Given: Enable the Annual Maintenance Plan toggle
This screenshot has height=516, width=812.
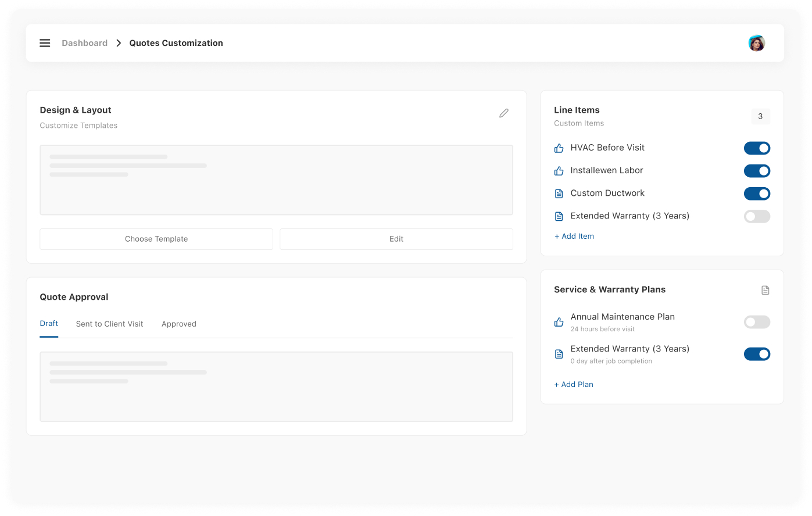Looking at the screenshot, I should (x=757, y=322).
